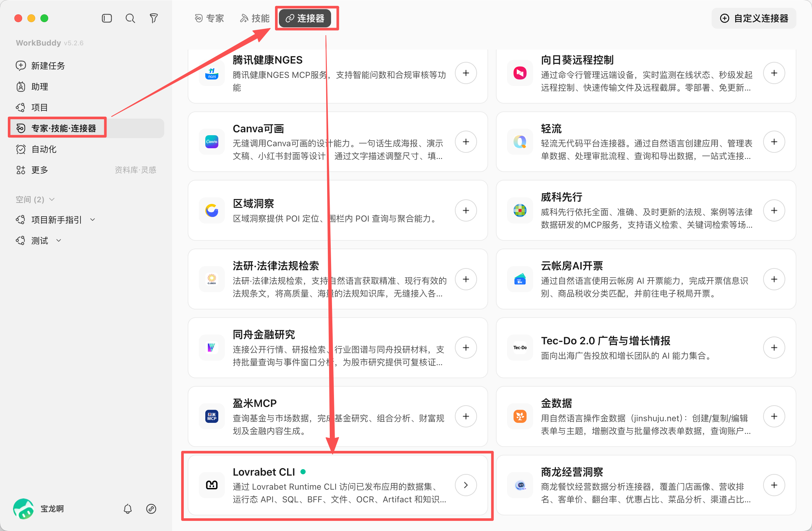Click the Lovrabet CLI logo icon
The width and height of the screenshot is (812, 531).
coord(211,485)
